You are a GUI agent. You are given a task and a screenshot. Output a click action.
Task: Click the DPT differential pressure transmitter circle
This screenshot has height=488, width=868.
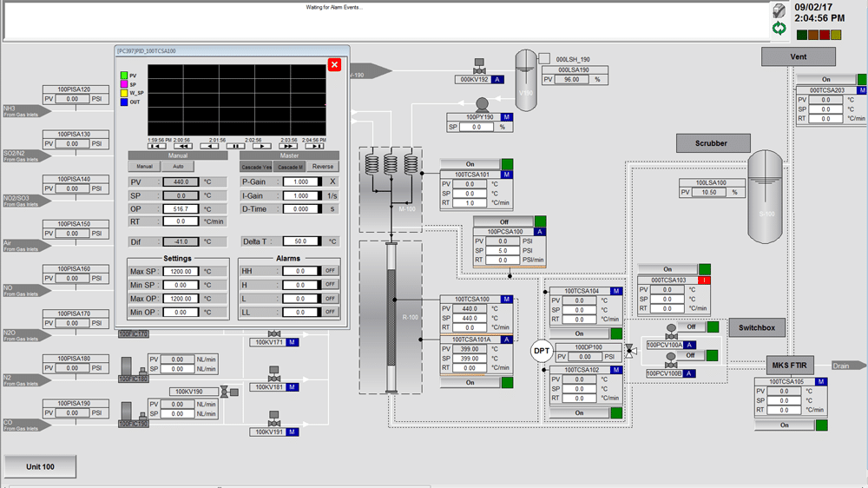click(542, 351)
